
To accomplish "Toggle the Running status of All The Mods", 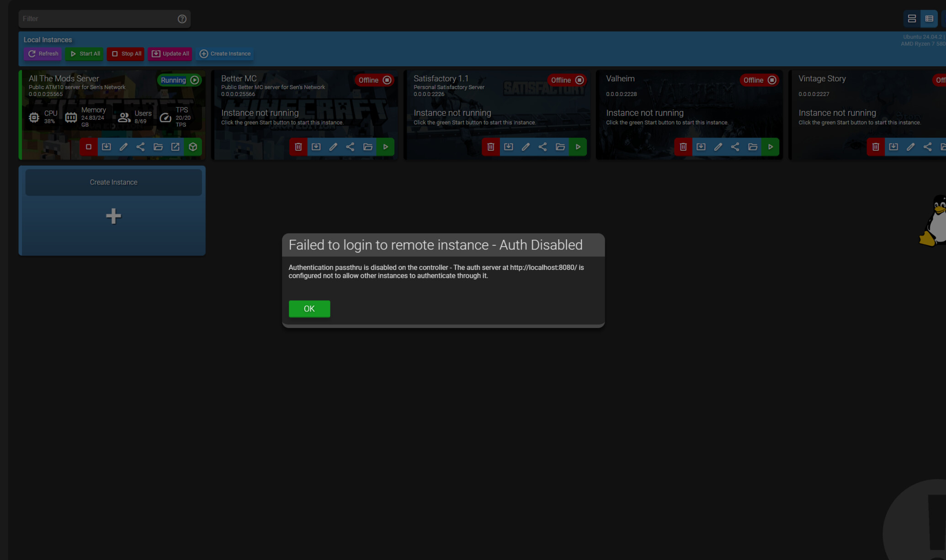I will [x=180, y=80].
